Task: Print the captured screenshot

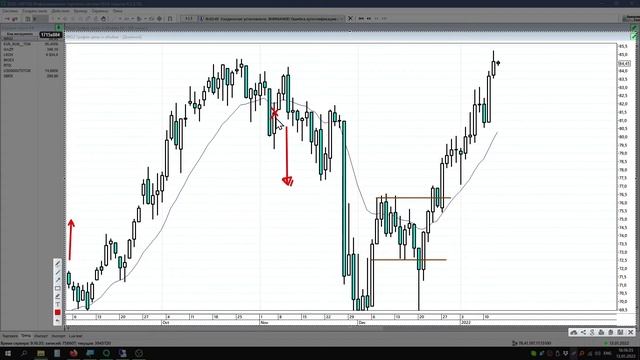Action: click(x=601, y=332)
